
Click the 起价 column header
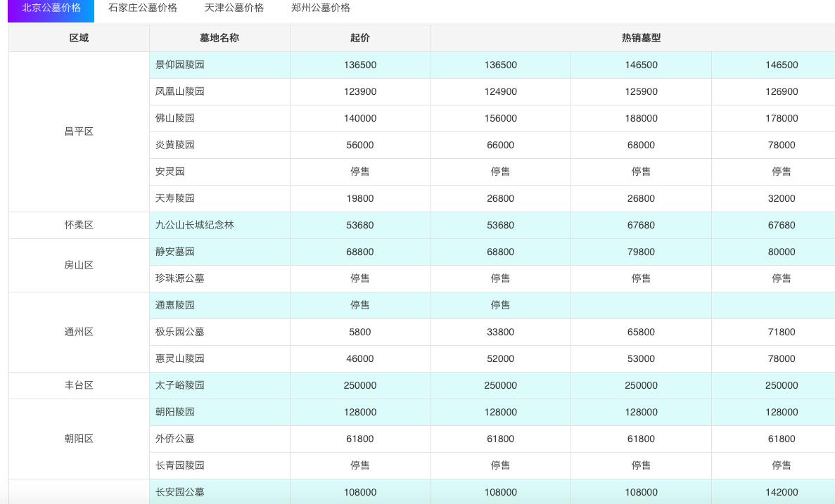coord(359,38)
